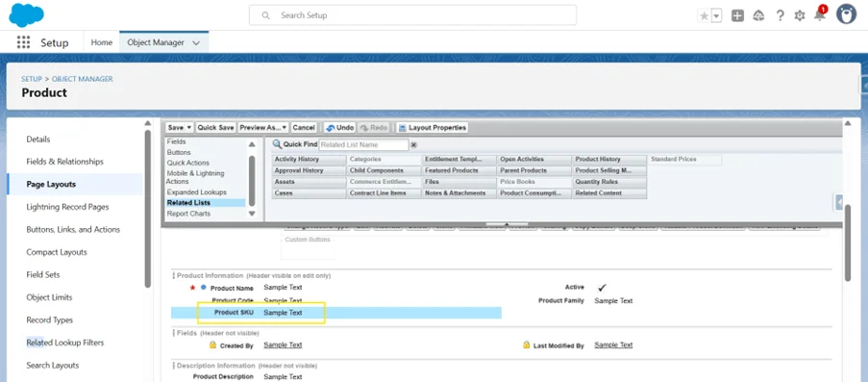Viewport: 868px width, 382px height.
Task: Click the Active checkmark in Product Information
Action: click(603, 288)
